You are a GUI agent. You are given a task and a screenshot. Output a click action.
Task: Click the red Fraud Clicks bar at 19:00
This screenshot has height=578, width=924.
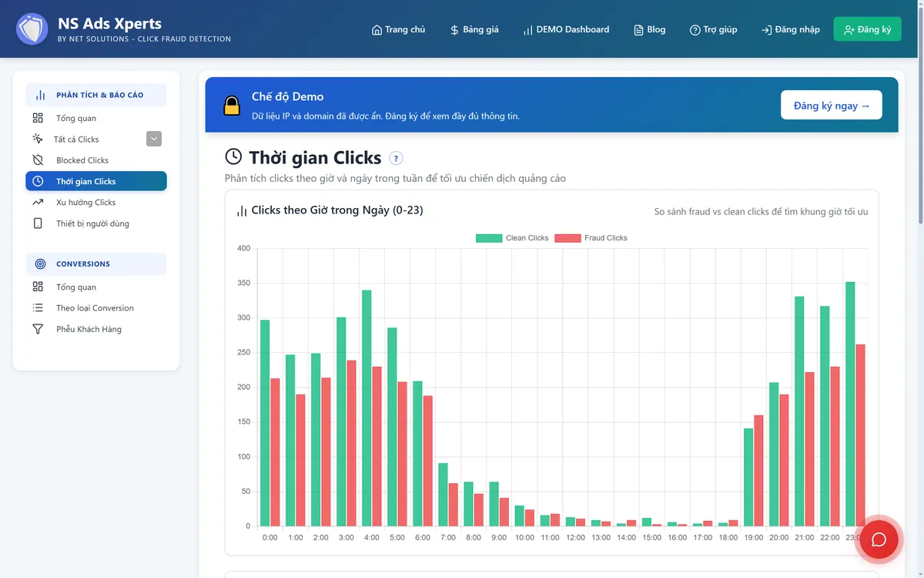coord(758,471)
